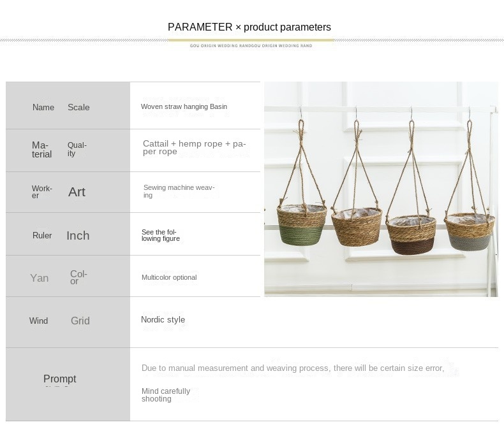
Task: Click the Yan Color row label
Action: pyautogui.click(x=59, y=278)
